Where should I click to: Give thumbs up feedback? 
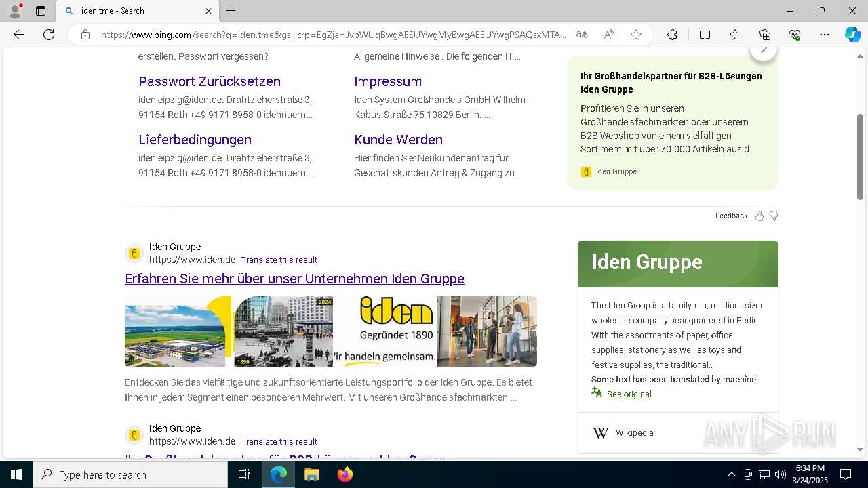(759, 216)
